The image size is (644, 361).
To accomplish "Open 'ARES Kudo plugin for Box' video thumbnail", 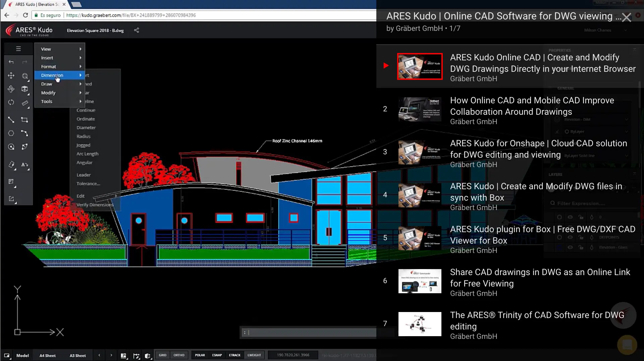I will pyautogui.click(x=420, y=238).
